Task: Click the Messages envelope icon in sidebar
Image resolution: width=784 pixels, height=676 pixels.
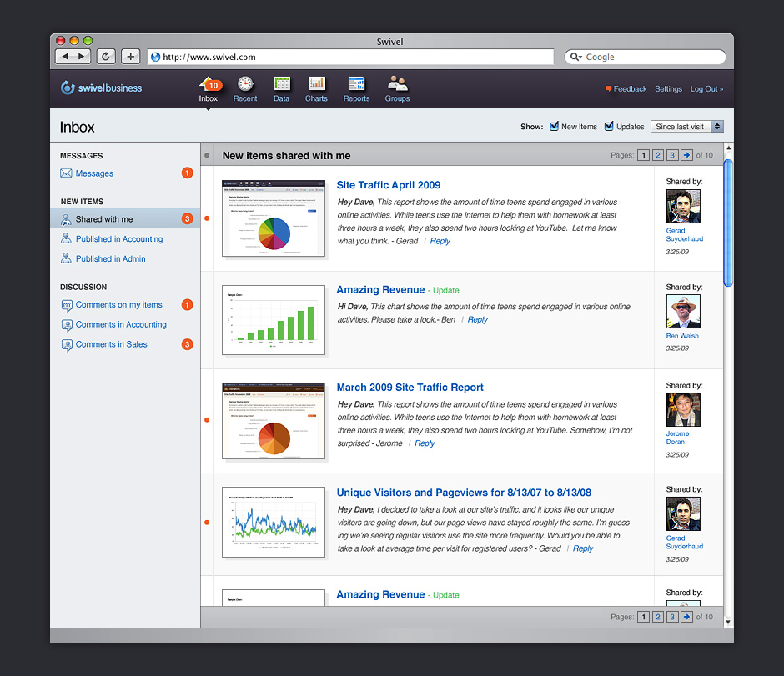Action: click(67, 173)
